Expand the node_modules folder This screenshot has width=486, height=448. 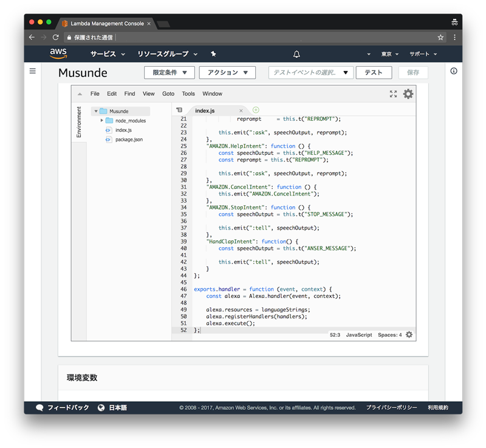[x=101, y=121]
